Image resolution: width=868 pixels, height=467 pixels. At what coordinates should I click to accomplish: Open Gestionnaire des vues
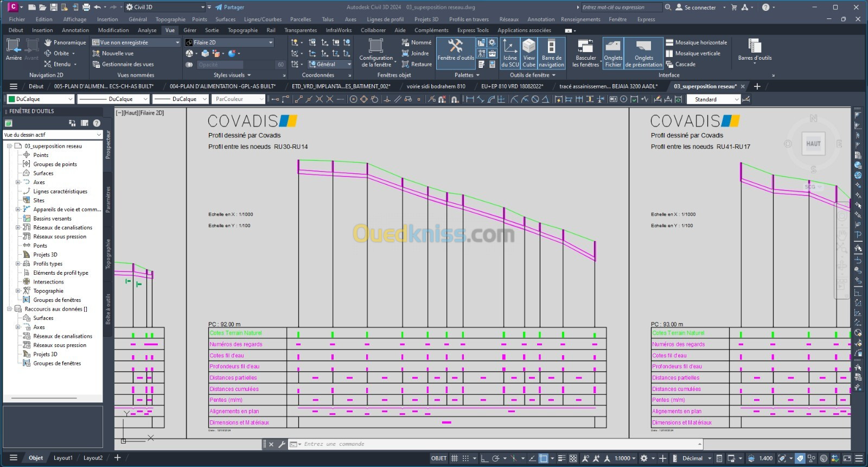click(123, 64)
